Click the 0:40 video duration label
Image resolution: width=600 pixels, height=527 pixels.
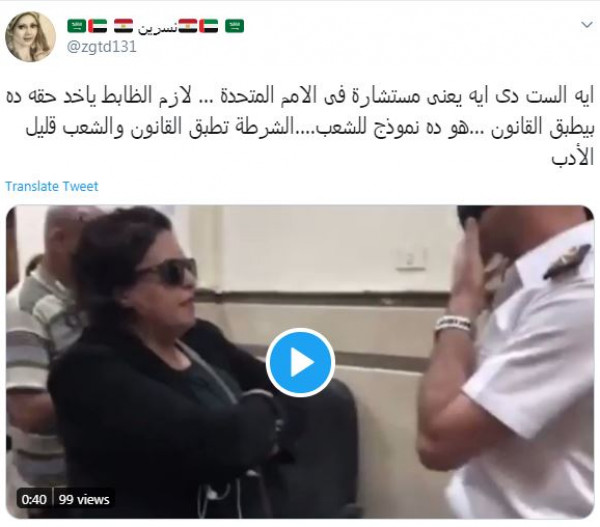click(34, 499)
